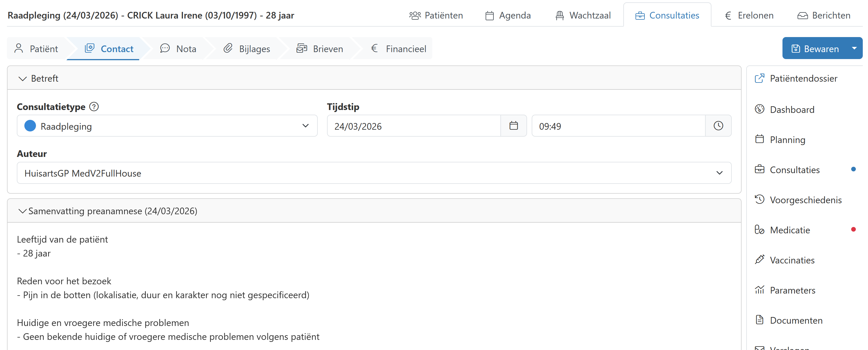Open the clock time picker icon
Image resolution: width=868 pixels, height=350 pixels.
718,126
